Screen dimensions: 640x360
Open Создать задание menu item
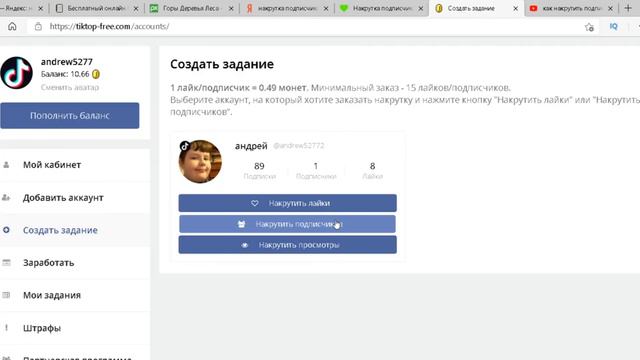coord(75,230)
